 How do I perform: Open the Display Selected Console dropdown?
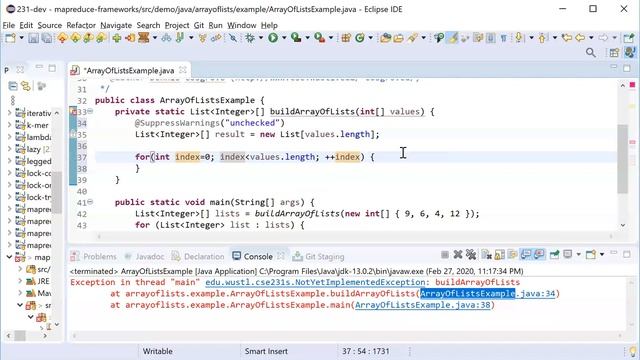click(578, 255)
